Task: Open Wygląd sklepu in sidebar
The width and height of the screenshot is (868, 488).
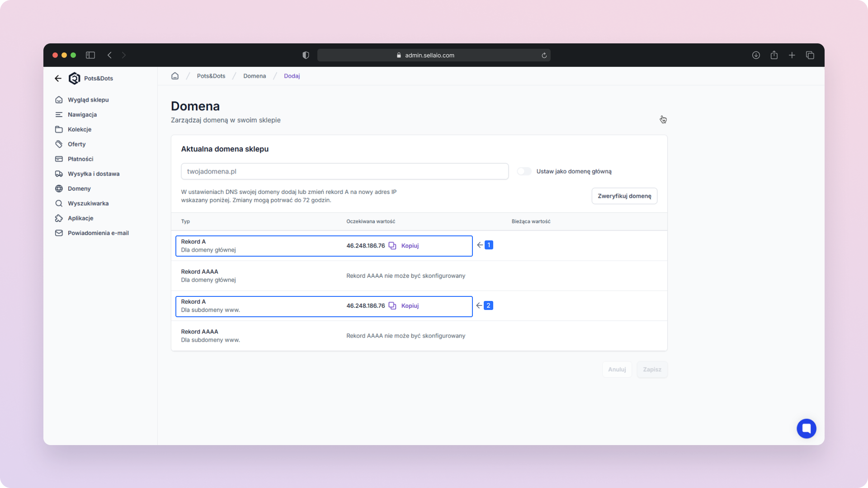Action: [88, 100]
